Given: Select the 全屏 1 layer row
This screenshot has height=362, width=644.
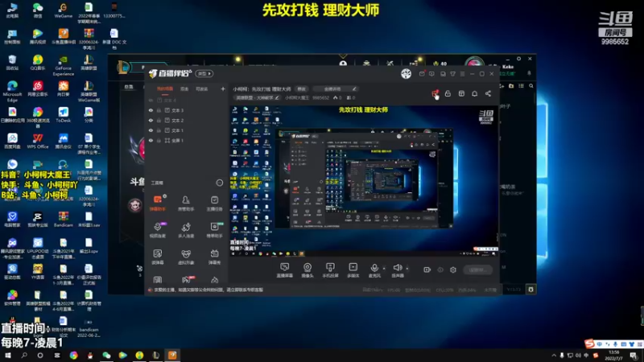Looking at the screenshot, I should (188, 140).
